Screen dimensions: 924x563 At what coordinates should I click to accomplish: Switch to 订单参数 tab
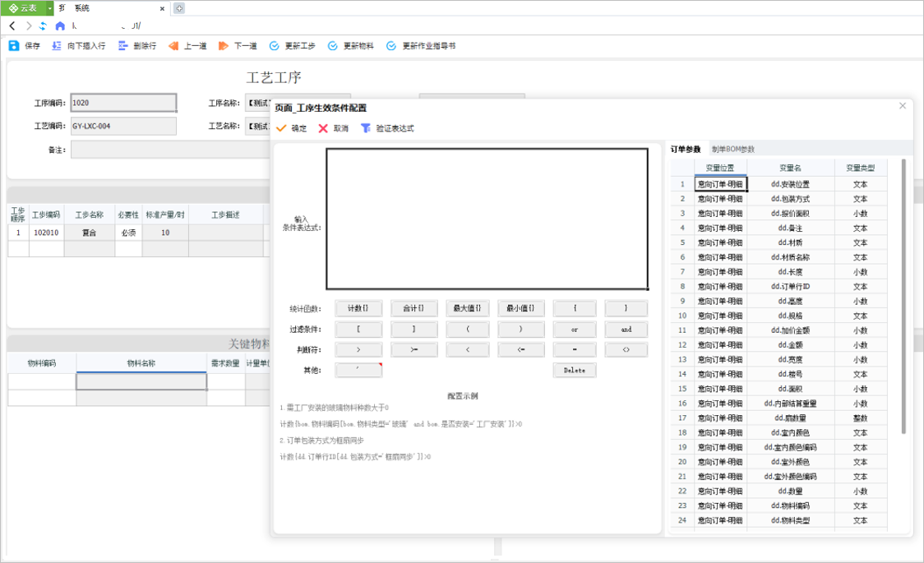click(686, 149)
